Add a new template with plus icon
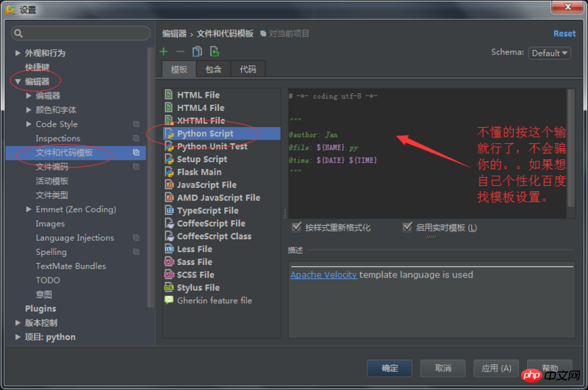 coord(164,51)
